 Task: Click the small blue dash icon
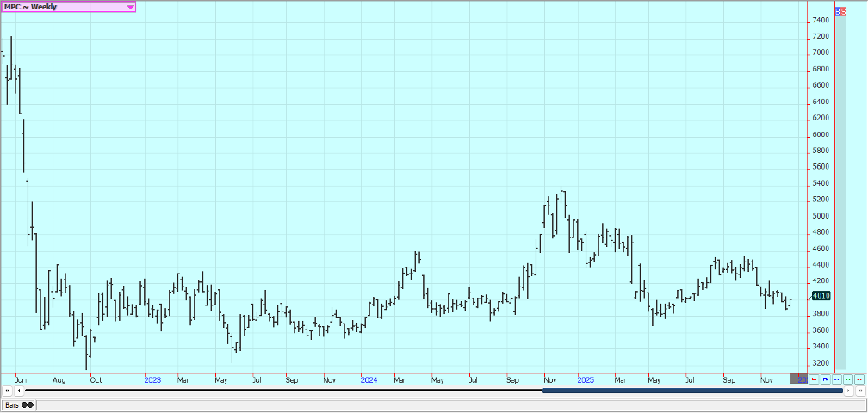pyautogui.click(x=836, y=379)
